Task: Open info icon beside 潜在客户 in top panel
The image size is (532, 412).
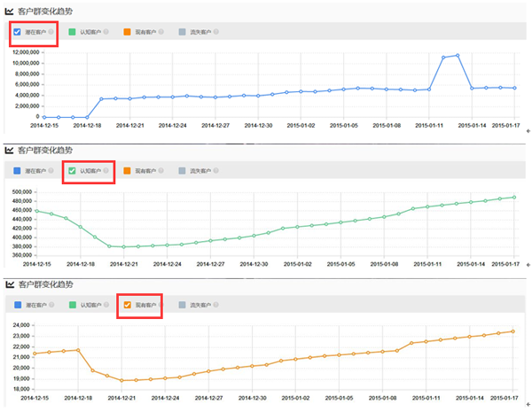Action: [51, 32]
